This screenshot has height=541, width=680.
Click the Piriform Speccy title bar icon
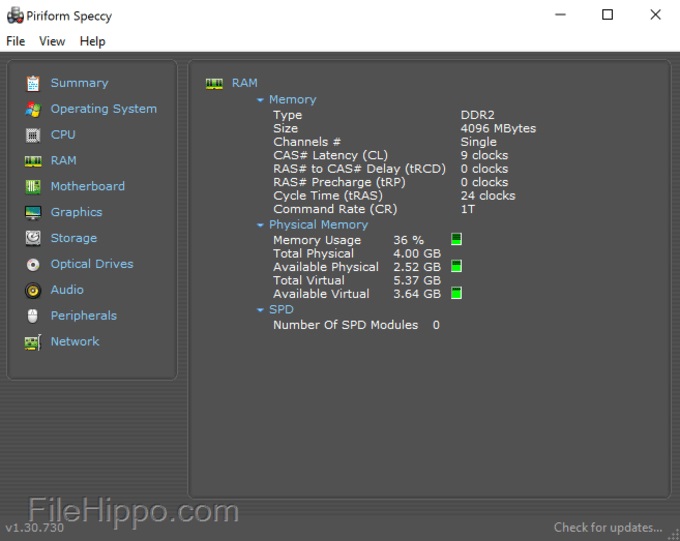point(15,16)
